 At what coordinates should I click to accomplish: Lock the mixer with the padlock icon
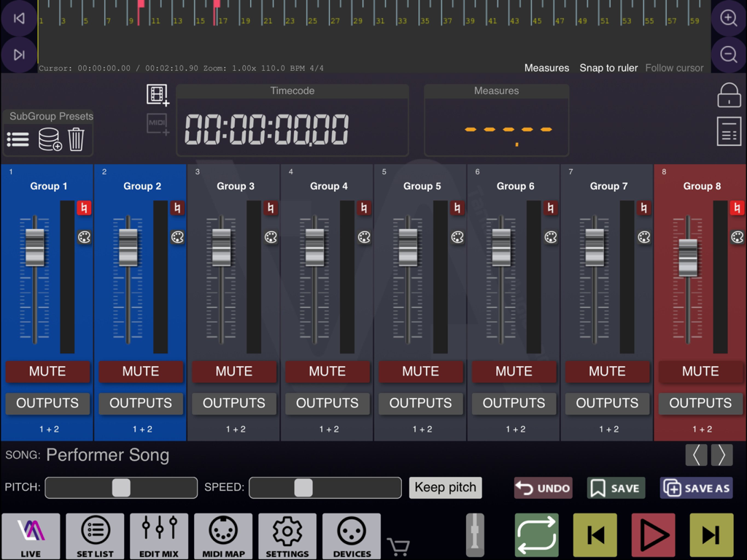tap(729, 96)
